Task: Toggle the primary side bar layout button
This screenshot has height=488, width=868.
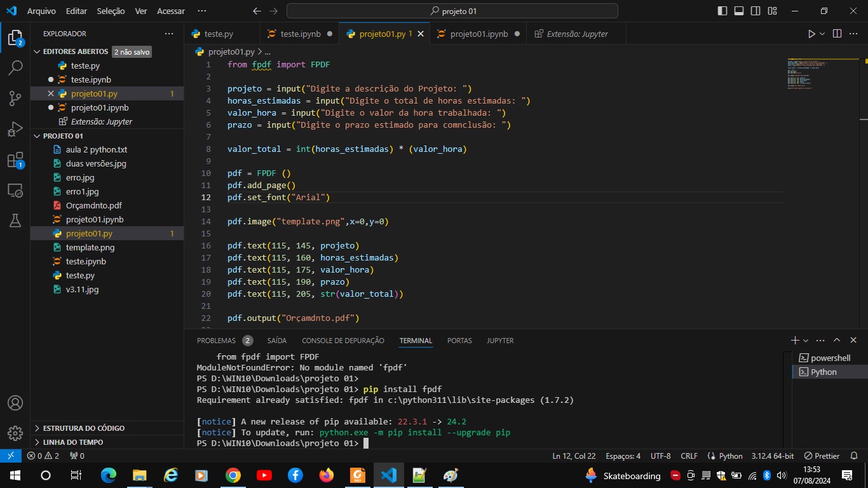Action: [722, 11]
